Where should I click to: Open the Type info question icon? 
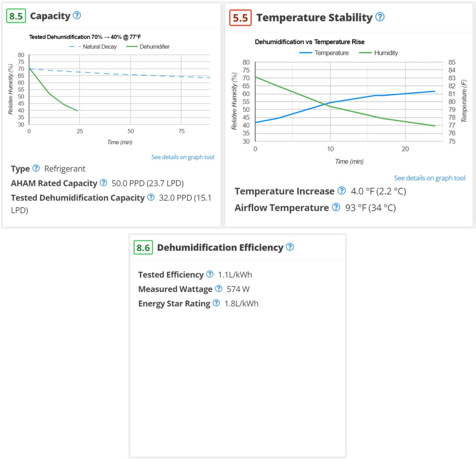point(36,168)
